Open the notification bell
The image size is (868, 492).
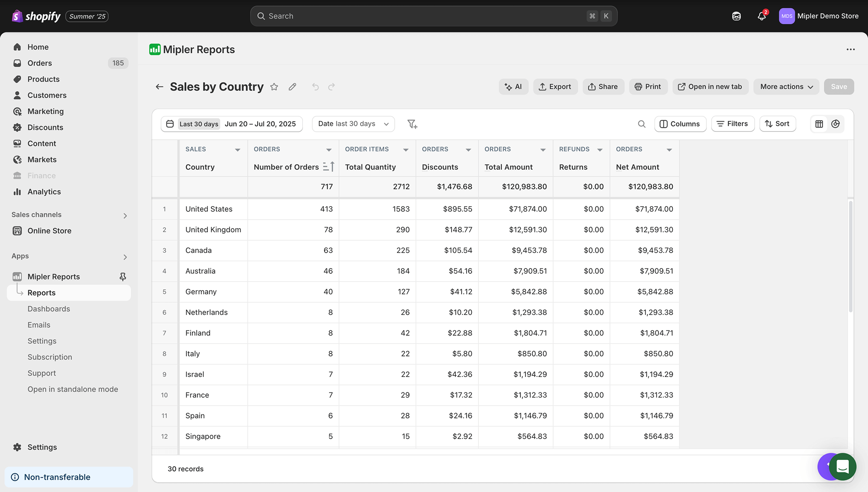pos(762,16)
